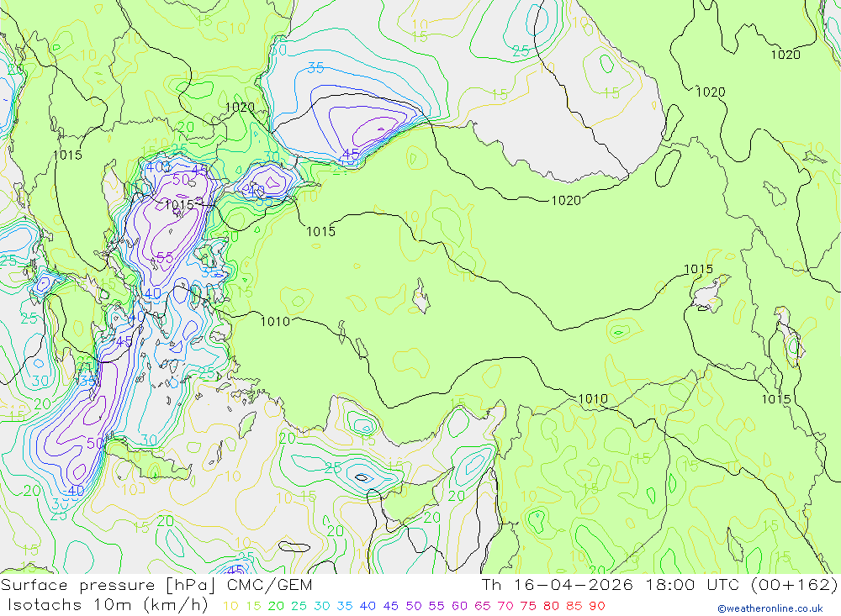This screenshot has height=616, width=841.
Task: Click the 'Th 16-04-2026 18:00 UTC (00+162)' timestamp
Action: pyautogui.click(x=659, y=585)
